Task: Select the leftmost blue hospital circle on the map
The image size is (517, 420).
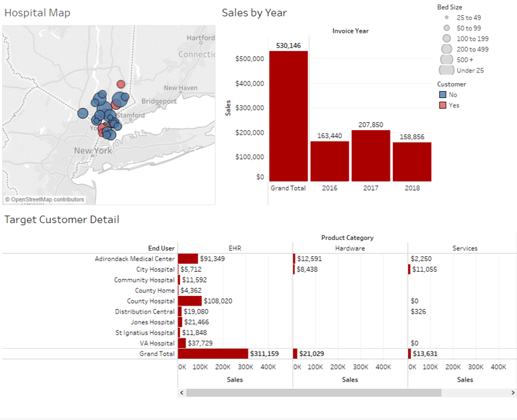Action: [83, 113]
